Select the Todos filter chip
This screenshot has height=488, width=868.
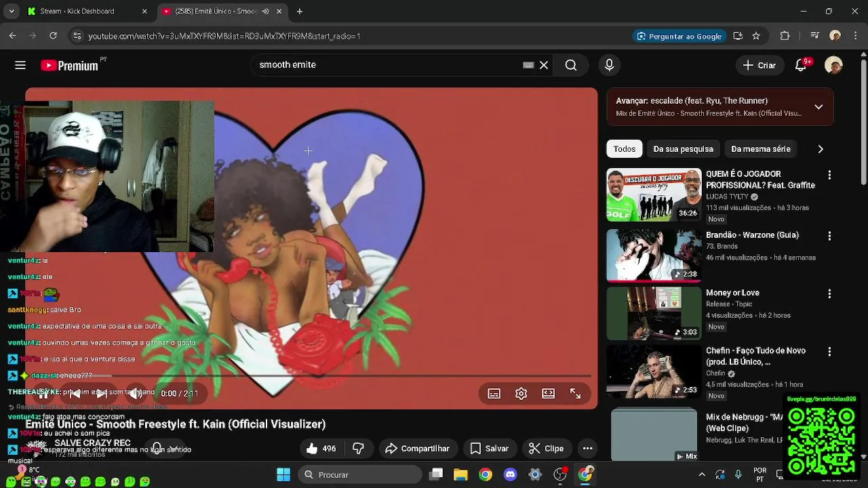625,149
